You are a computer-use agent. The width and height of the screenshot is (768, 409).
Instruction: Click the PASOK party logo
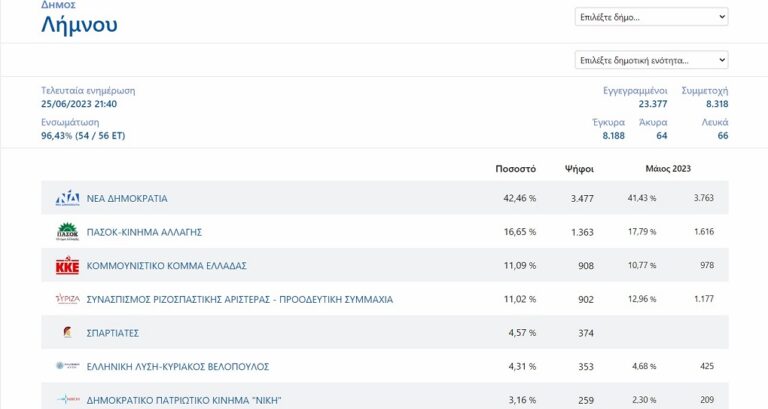click(68, 232)
